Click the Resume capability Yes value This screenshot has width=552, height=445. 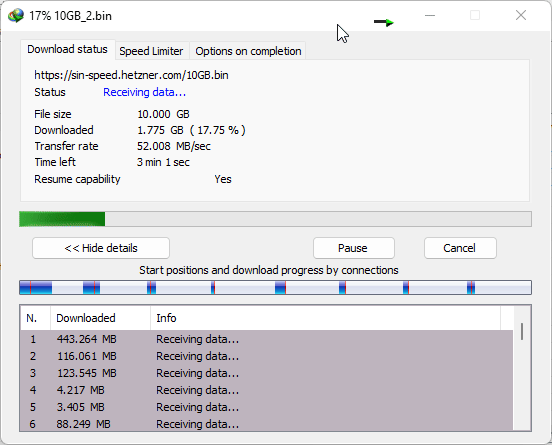(x=223, y=179)
